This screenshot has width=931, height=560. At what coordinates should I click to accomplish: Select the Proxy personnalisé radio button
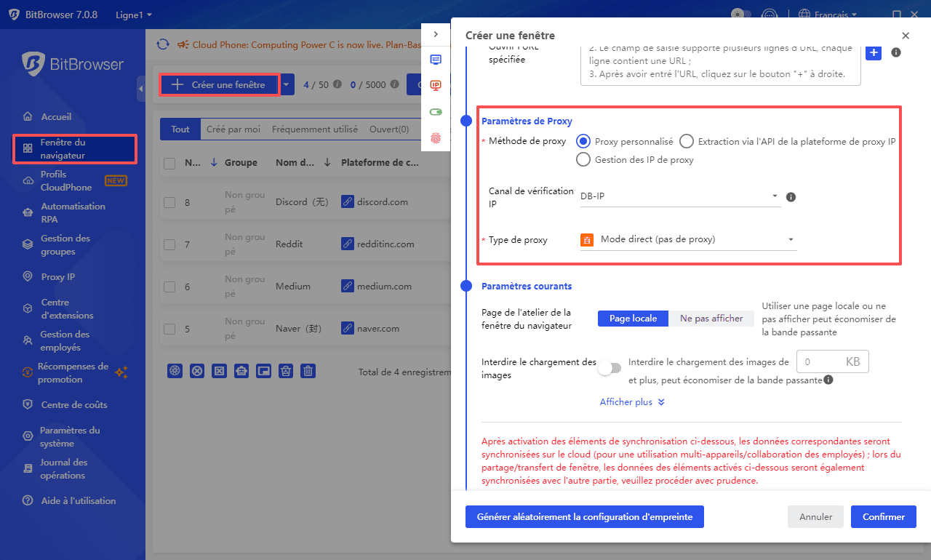[583, 142]
